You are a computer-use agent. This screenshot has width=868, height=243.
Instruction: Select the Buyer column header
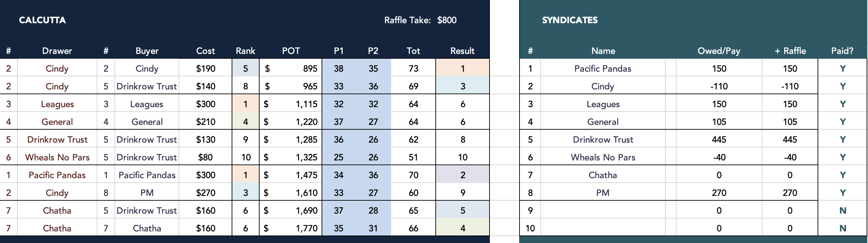point(147,51)
